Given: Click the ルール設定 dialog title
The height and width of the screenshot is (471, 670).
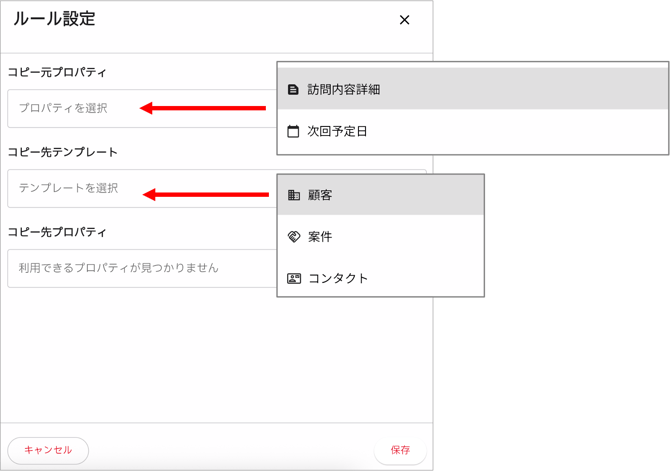Looking at the screenshot, I should pyautogui.click(x=54, y=19).
